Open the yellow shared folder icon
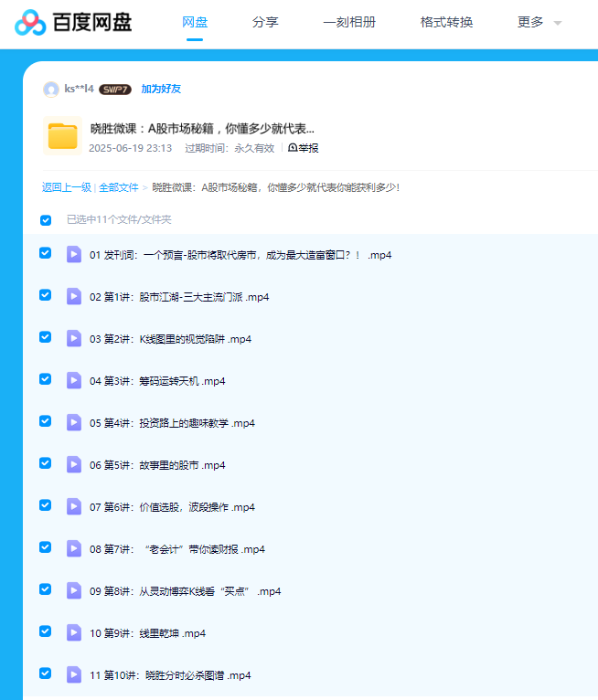Viewport: 598px width, 700px height. pyautogui.click(x=62, y=136)
